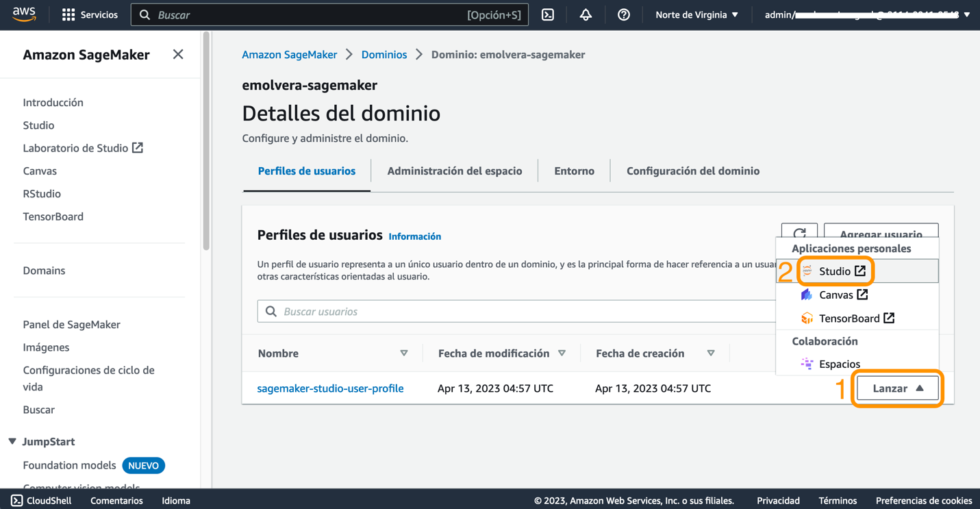The width and height of the screenshot is (980, 509).
Task: Sort by Fecha de modificación arrow
Action: click(562, 353)
